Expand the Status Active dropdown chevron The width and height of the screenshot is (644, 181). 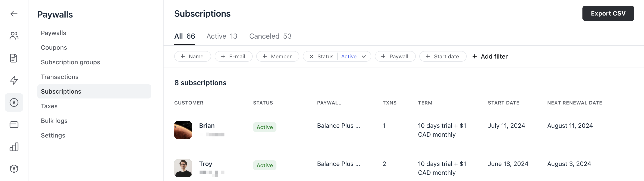click(364, 57)
